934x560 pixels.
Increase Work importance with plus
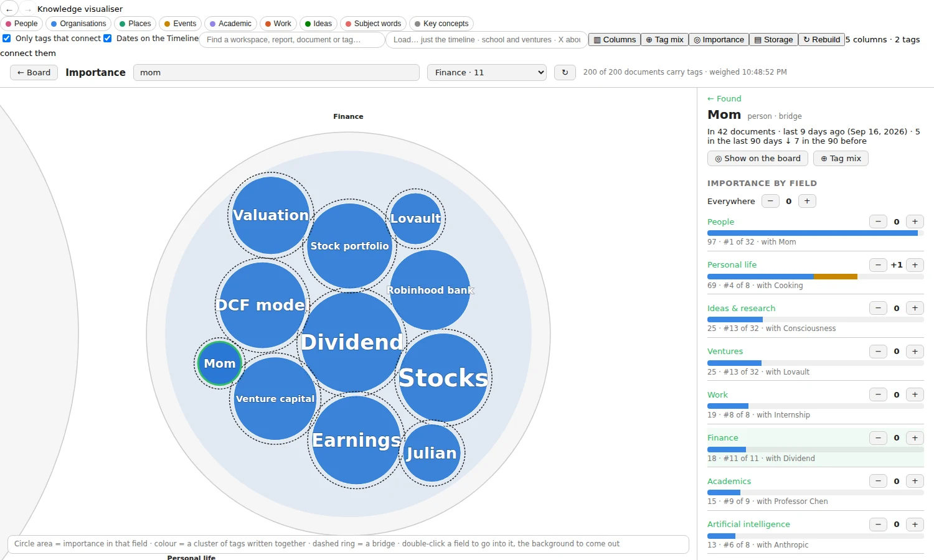(915, 394)
